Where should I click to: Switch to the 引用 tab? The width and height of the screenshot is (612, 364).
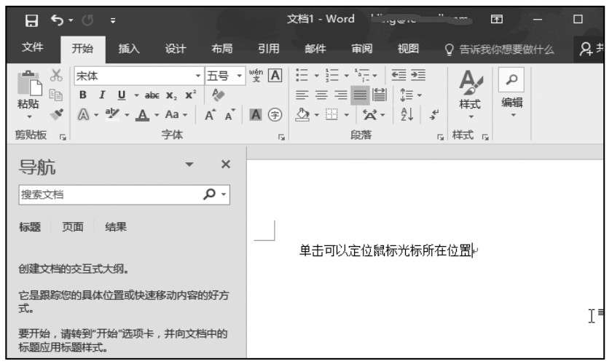click(x=269, y=50)
